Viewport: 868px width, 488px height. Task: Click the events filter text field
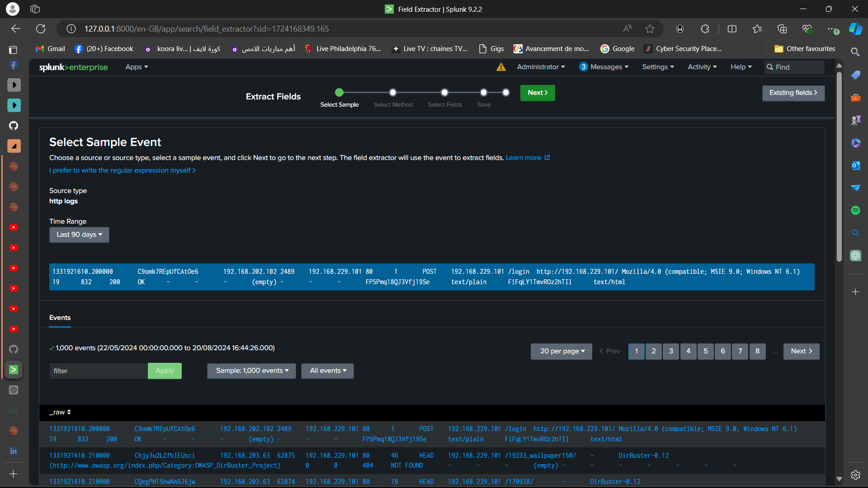pos(99,371)
